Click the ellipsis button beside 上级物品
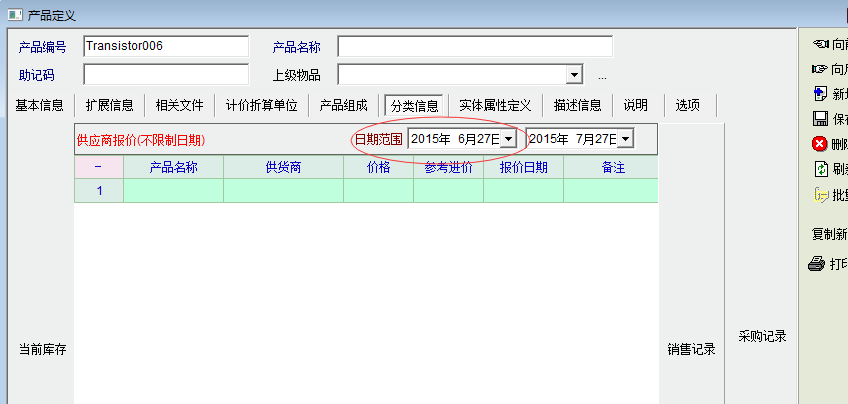Viewport: 848px width, 404px height. tap(603, 76)
